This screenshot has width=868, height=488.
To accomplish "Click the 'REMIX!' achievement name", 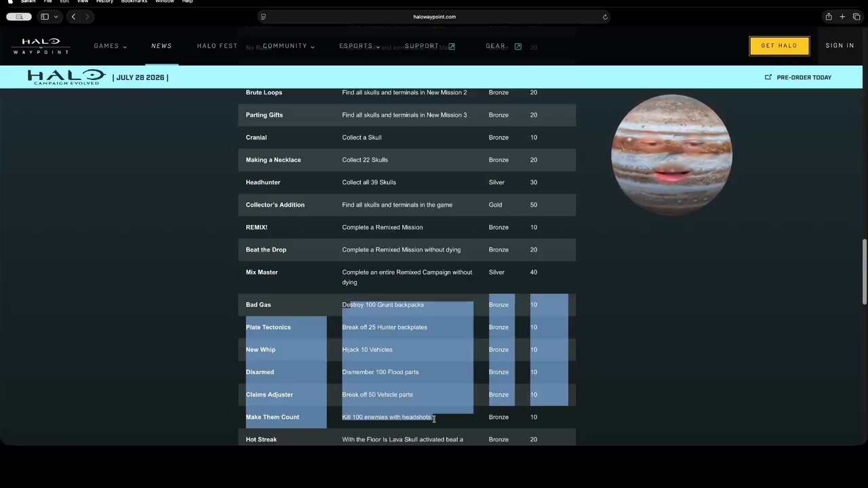I will coord(256,227).
